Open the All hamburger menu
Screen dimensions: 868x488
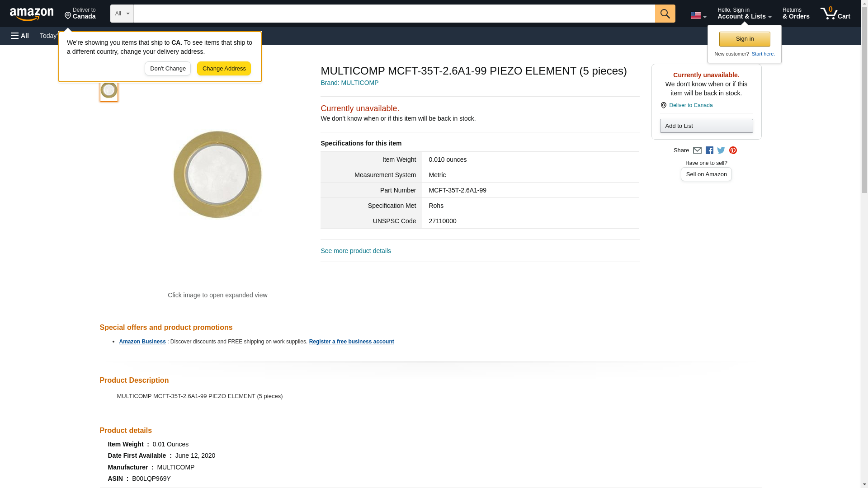click(20, 36)
